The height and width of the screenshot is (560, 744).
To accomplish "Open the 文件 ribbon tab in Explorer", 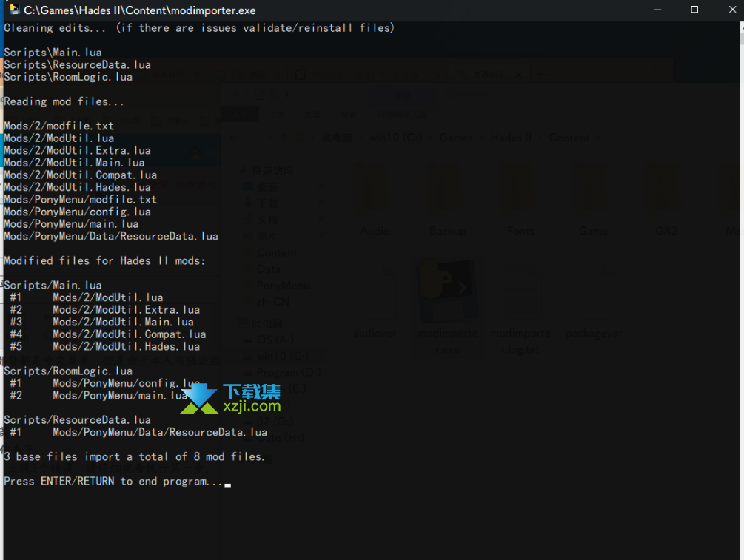I will pyautogui.click(x=240, y=114).
